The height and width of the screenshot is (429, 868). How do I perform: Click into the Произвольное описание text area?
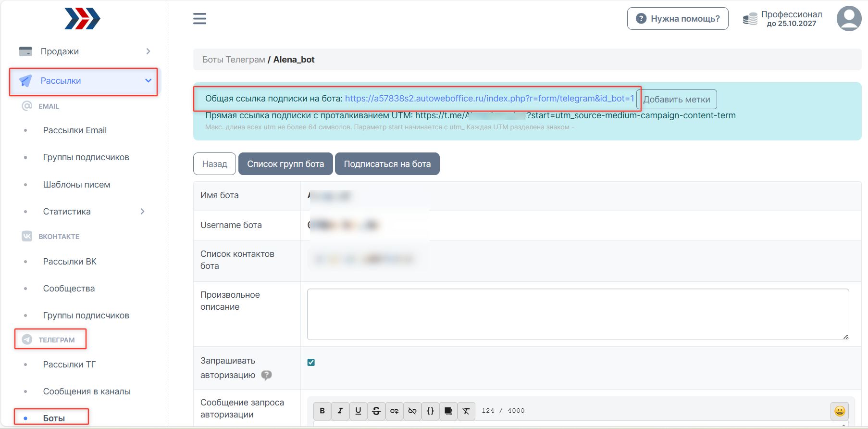click(x=577, y=314)
